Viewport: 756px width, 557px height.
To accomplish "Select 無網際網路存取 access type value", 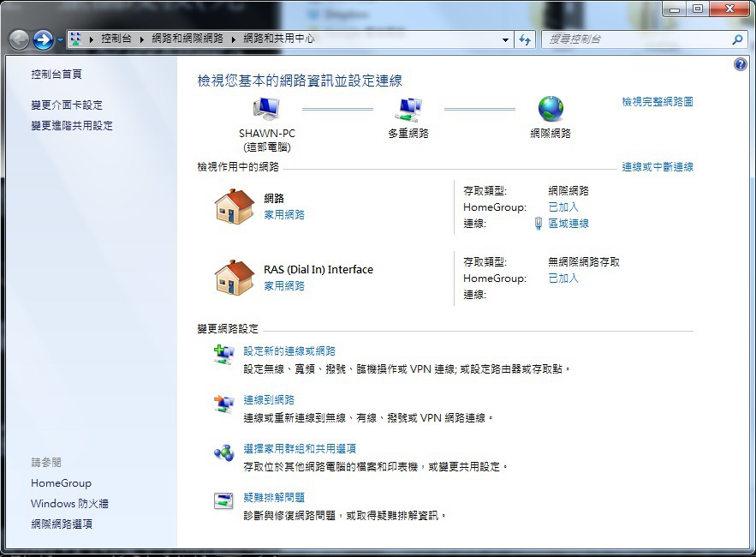I will click(584, 262).
